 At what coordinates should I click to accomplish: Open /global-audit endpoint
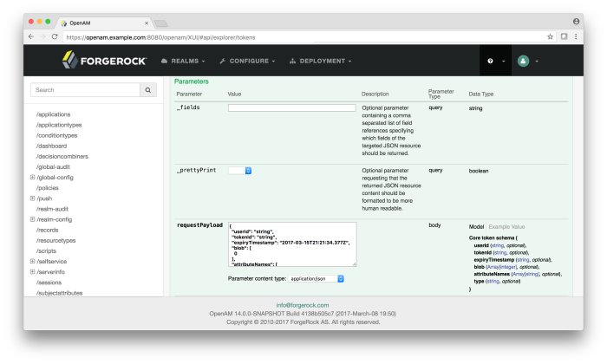[53, 166]
